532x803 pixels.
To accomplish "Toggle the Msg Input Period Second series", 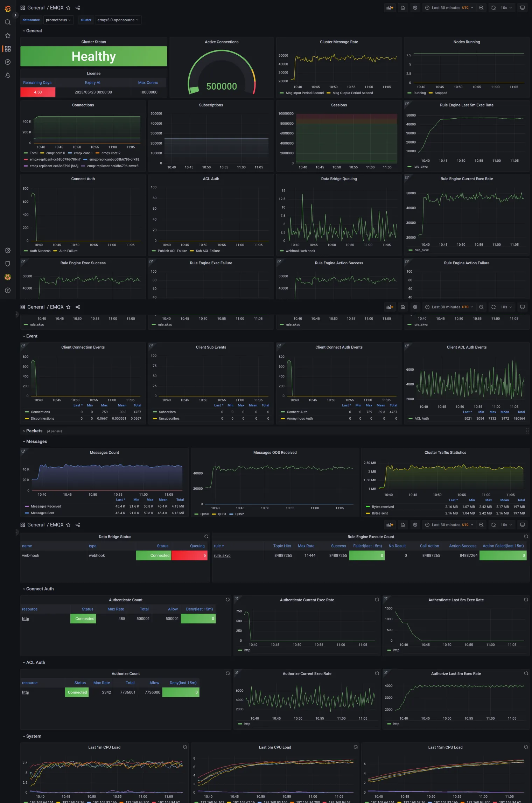I will pyautogui.click(x=304, y=93).
